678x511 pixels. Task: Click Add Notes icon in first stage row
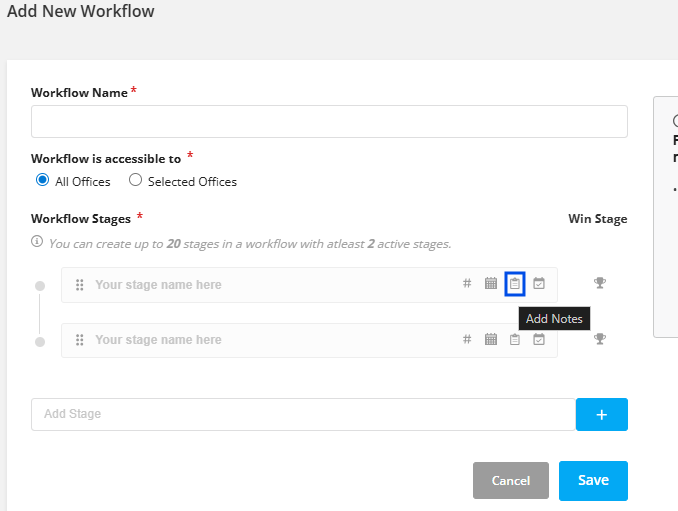tap(515, 284)
